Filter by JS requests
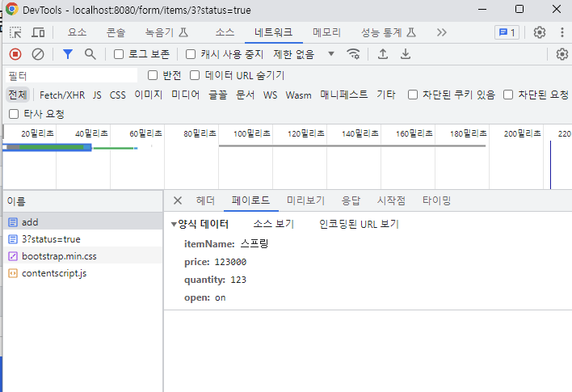Viewport: 572px width, 392px height. coord(97,95)
